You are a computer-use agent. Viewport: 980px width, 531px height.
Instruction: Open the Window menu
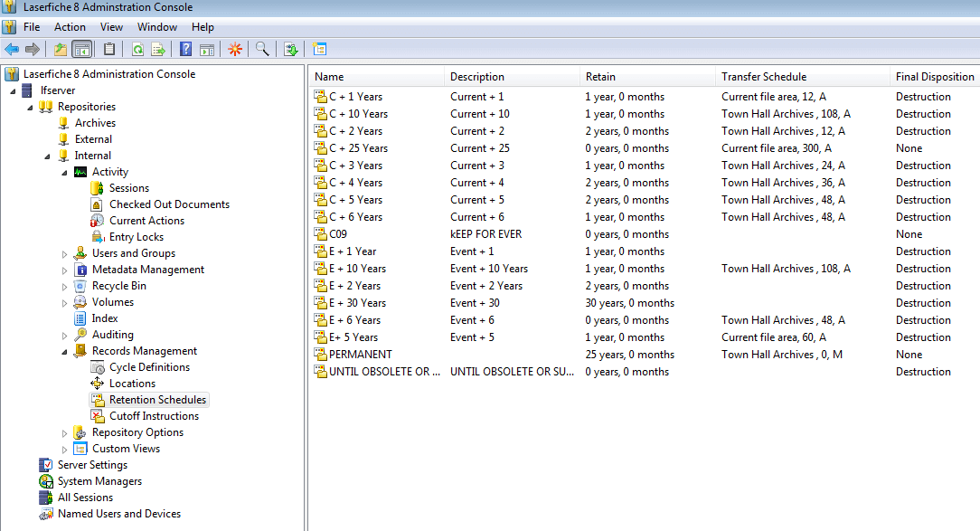pyautogui.click(x=157, y=27)
